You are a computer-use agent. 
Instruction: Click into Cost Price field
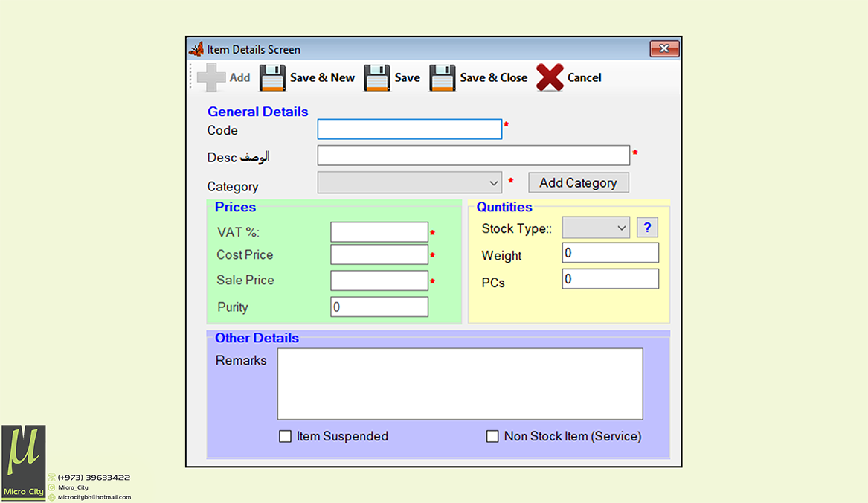click(x=379, y=254)
